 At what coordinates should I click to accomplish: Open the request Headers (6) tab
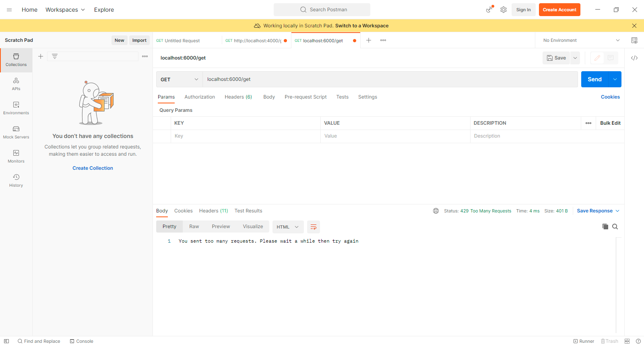click(x=238, y=97)
